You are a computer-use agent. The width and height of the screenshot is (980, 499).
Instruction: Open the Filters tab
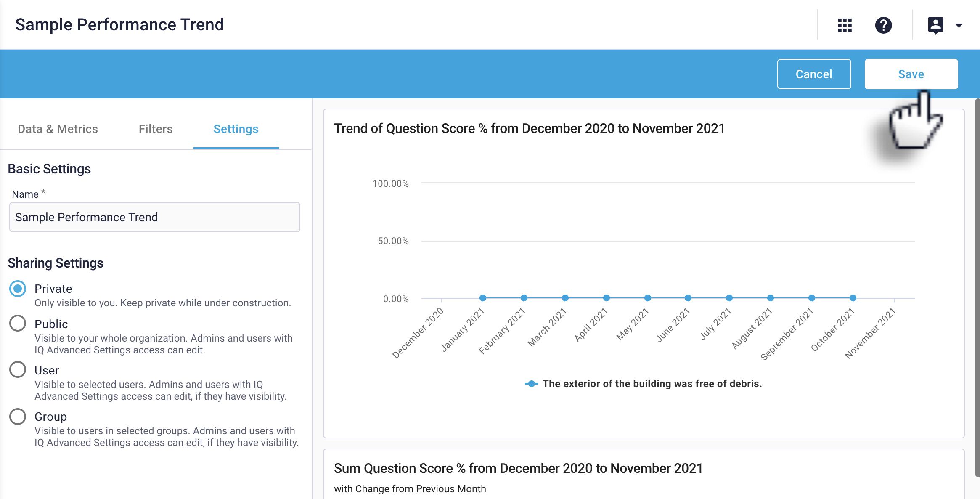(156, 129)
